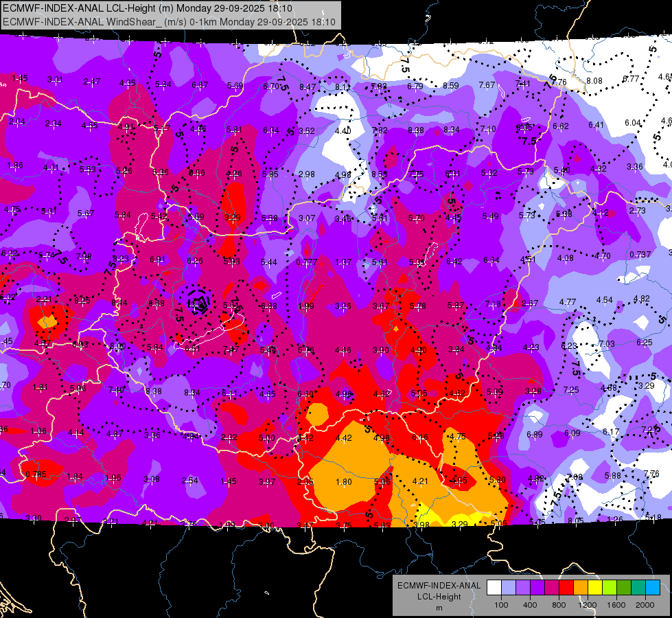The height and width of the screenshot is (618, 672).
Task: Select the red swatch in the legend
Action: pyautogui.click(x=566, y=588)
